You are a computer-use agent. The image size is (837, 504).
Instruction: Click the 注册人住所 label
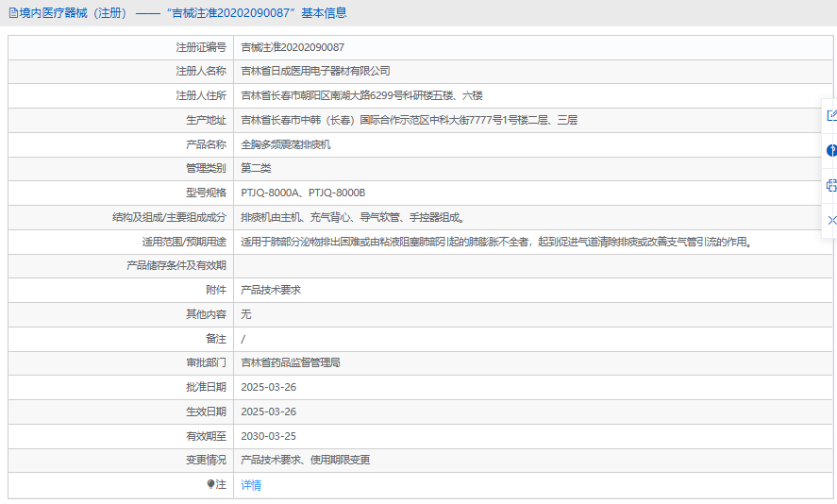(x=201, y=95)
